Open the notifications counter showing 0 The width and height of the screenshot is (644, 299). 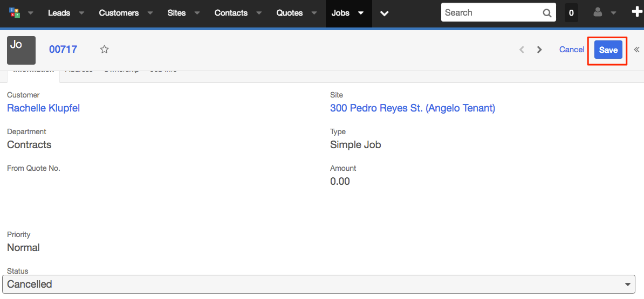click(571, 13)
